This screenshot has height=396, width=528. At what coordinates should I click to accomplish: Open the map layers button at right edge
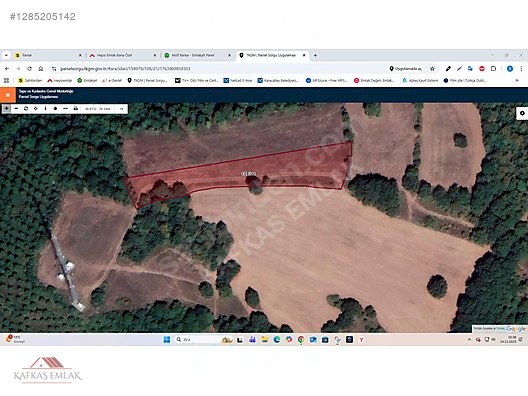point(522,113)
